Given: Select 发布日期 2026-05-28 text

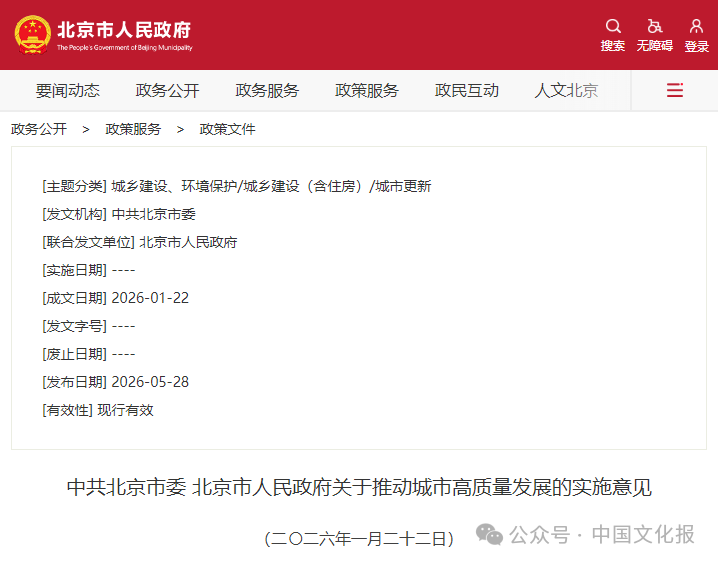Looking at the screenshot, I should point(115,382).
